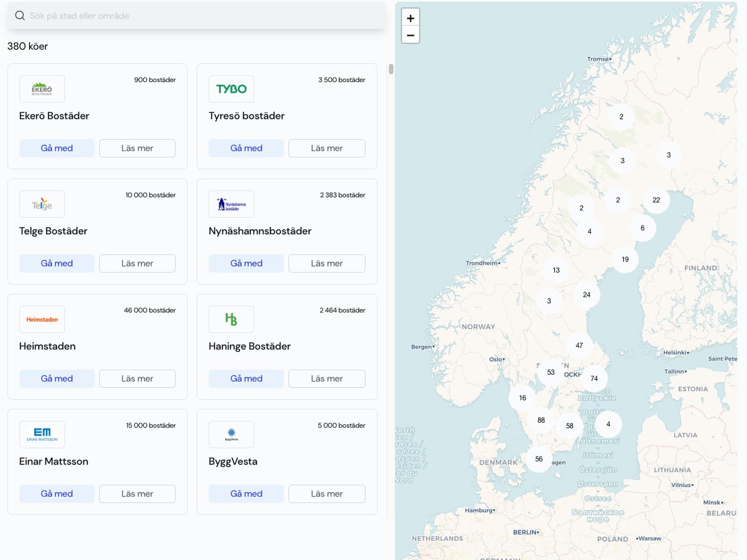
Task: Click the Haninge Bostäder HB logo
Action: 231,320
